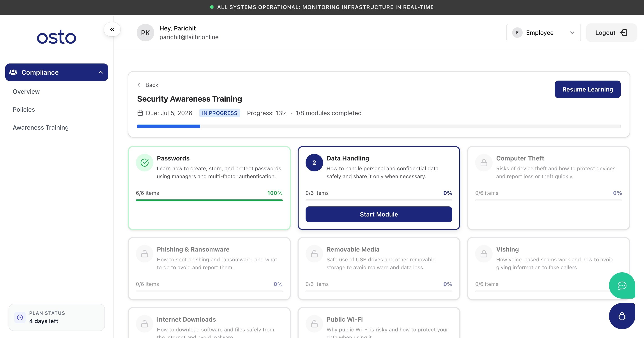Go Back from the training page
Image resolution: width=644 pixels, height=338 pixels.
tap(148, 85)
